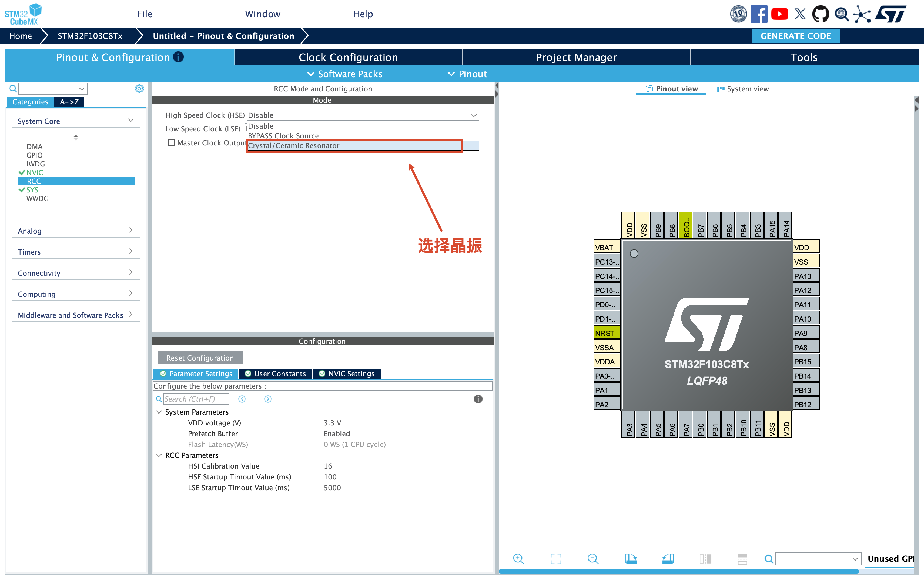Open the pin search combo box
Image resolution: width=924 pixels, height=580 pixels.
point(818,559)
